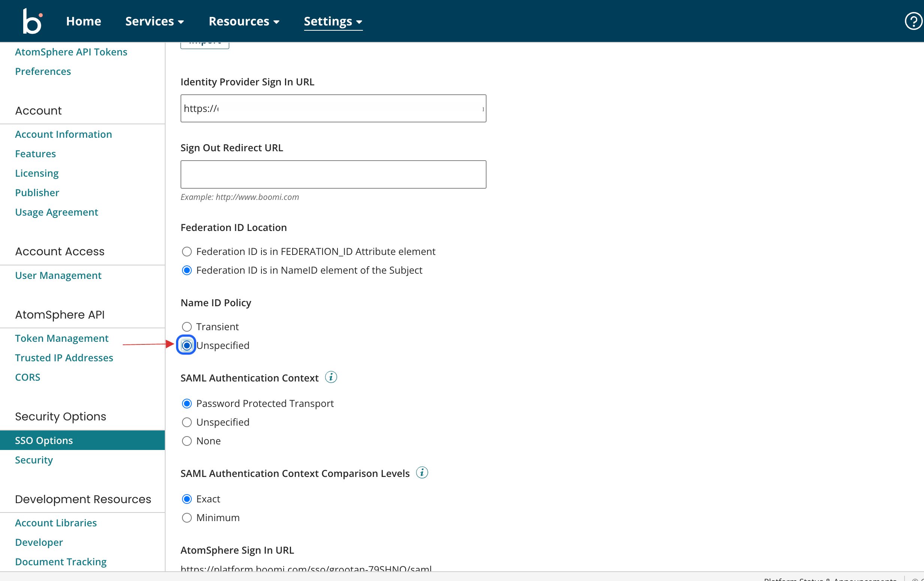924x581 pixels.
Task: Select Transient Name ID Policy radio button
Action: pyautogui.click(x=187, y=327)
